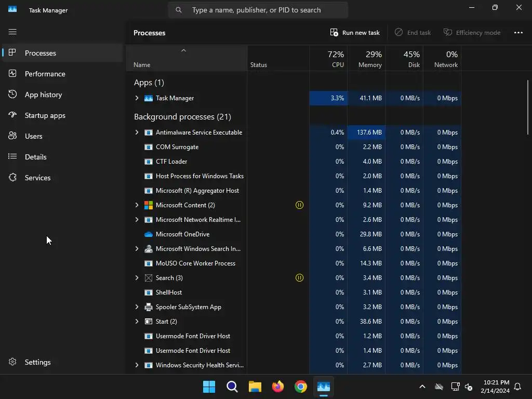Launch Google Chrome from the taskbar

pyautogui.click(x=301, y=387)
